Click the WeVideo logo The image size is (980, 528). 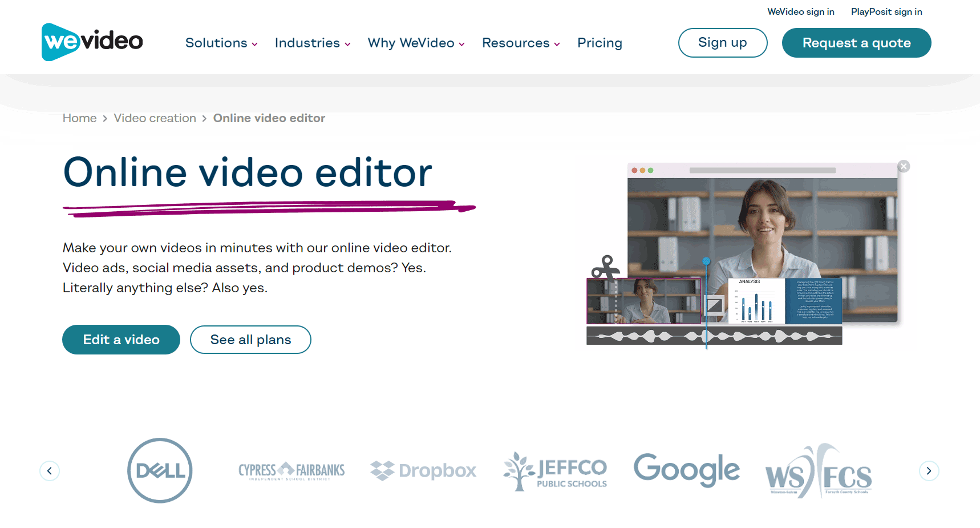pos(92,42)
